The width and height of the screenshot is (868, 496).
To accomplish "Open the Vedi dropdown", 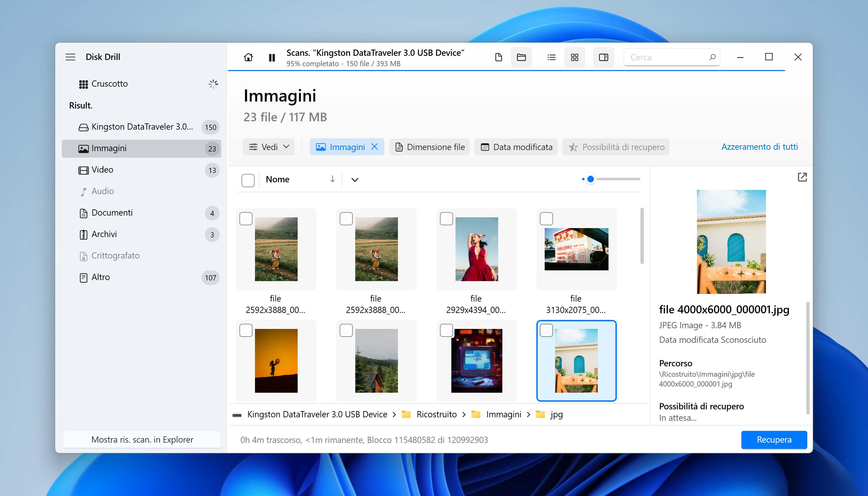I will point(269,147).
